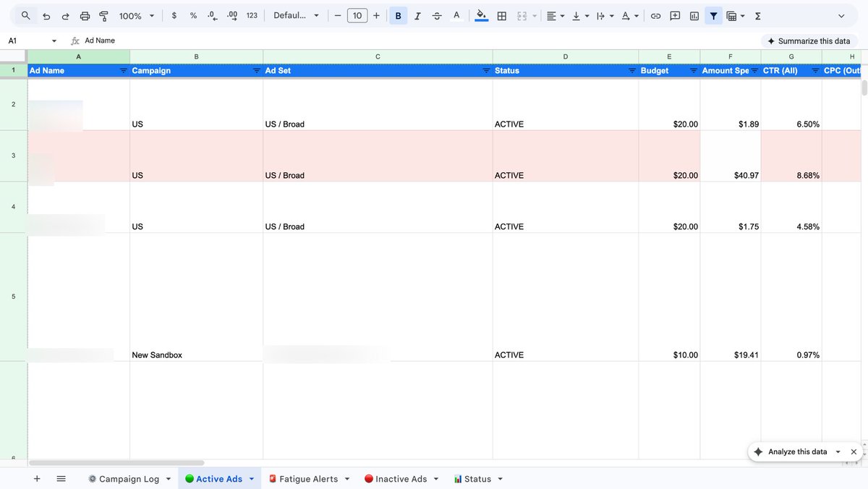Viewport: 868px width, 489px height.
Task: Select the $40.97 amount spent cell
Action: point(731,156)
